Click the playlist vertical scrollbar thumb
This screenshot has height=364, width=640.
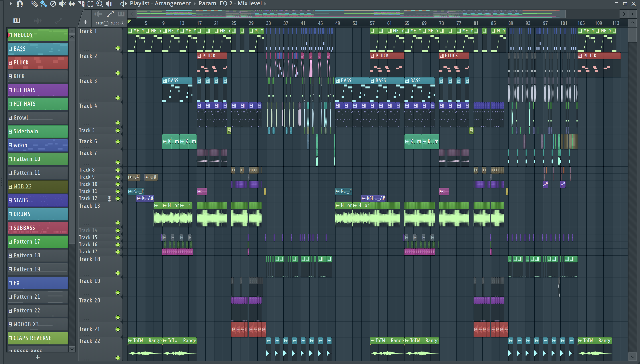click(x=632, y=35)
